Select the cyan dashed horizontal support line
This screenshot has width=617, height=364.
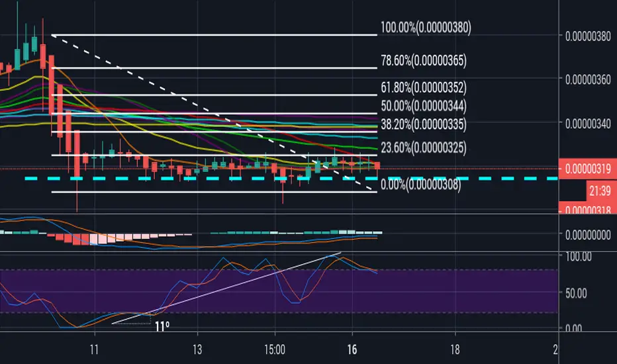[x=291, y=179]
